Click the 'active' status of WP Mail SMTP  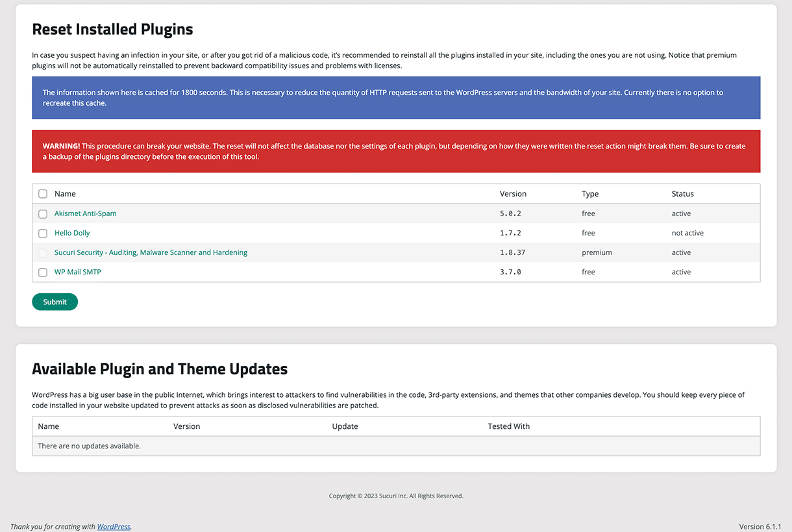pos(681,272)
